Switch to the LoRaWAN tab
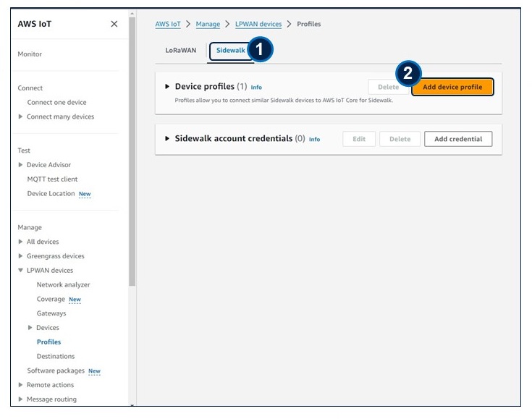The image size is (532, 419). click(181, 50)
